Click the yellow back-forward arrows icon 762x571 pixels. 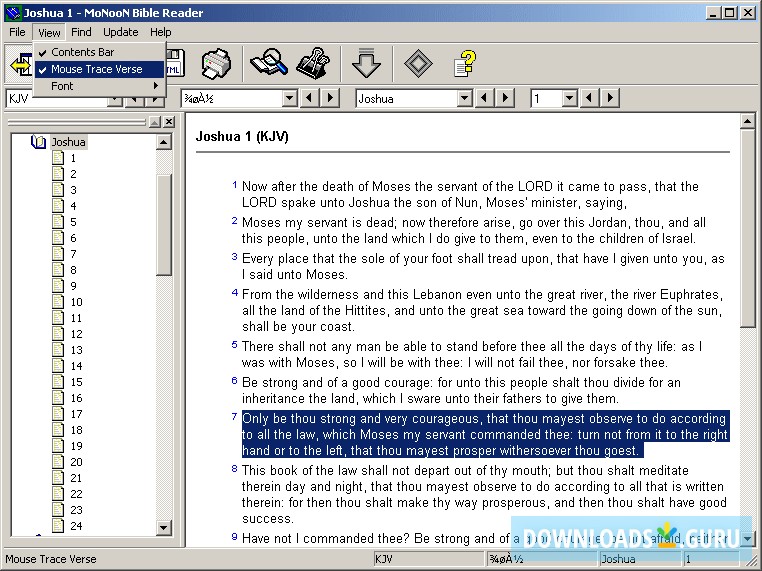click(x=20, y=64)
